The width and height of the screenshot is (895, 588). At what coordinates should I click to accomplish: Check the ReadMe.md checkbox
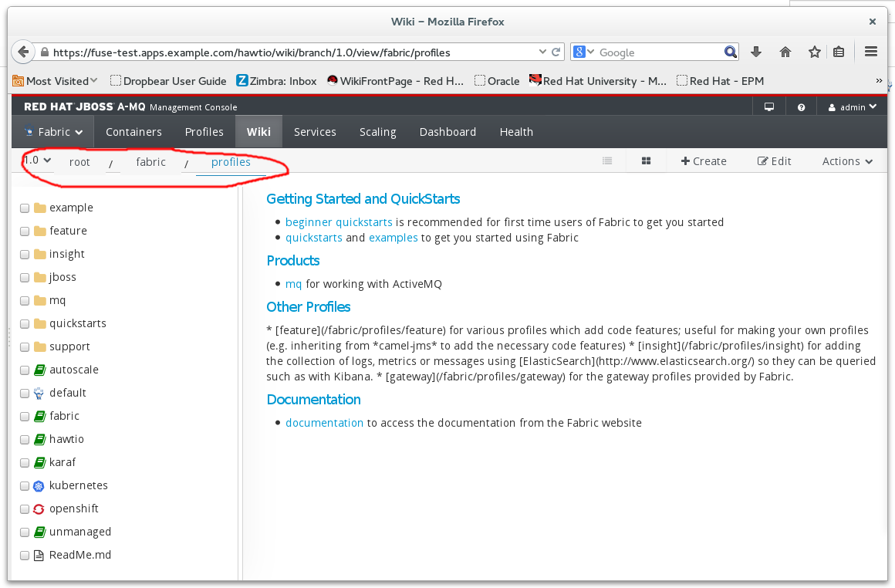pyautogui.click(x=25, y=555)
